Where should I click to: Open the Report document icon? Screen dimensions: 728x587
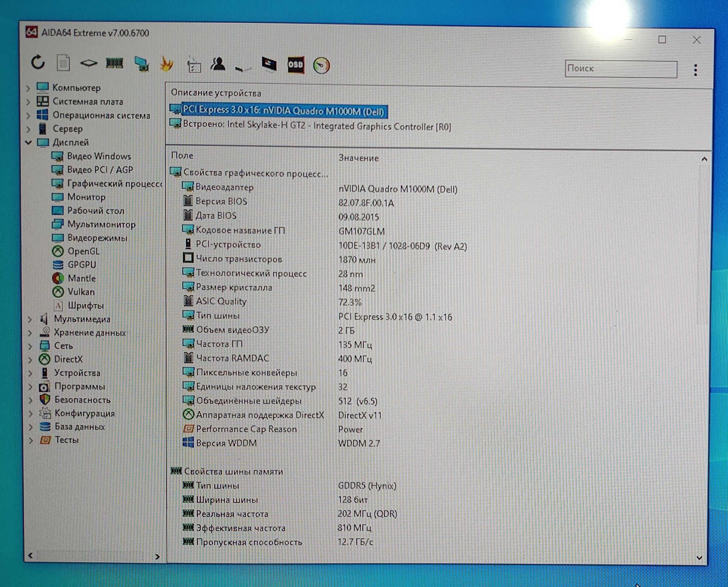(x=63, y=63)
